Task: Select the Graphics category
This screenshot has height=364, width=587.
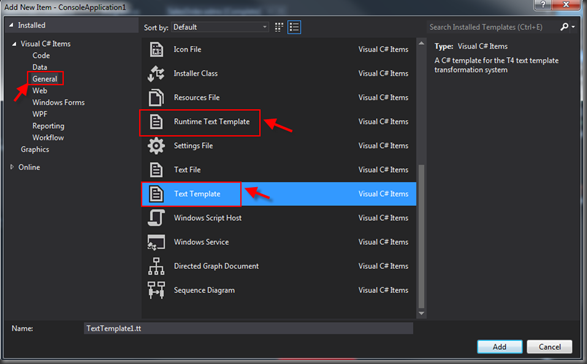Action: click(x=35, y=149)
